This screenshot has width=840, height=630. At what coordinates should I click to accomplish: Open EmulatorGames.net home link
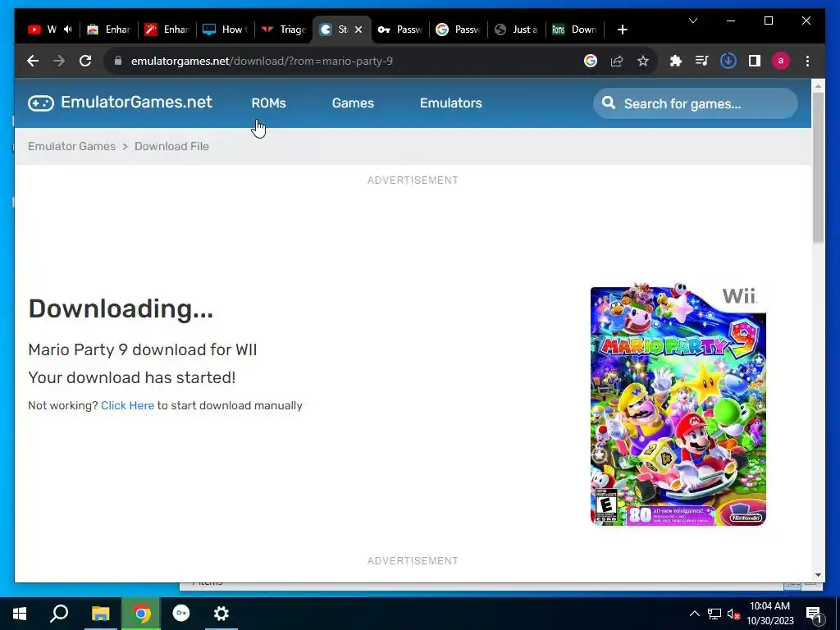(136, 102)
